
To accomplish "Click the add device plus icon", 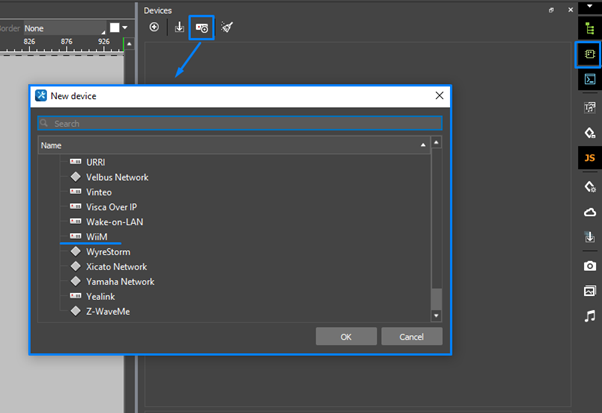I will 154,28.
